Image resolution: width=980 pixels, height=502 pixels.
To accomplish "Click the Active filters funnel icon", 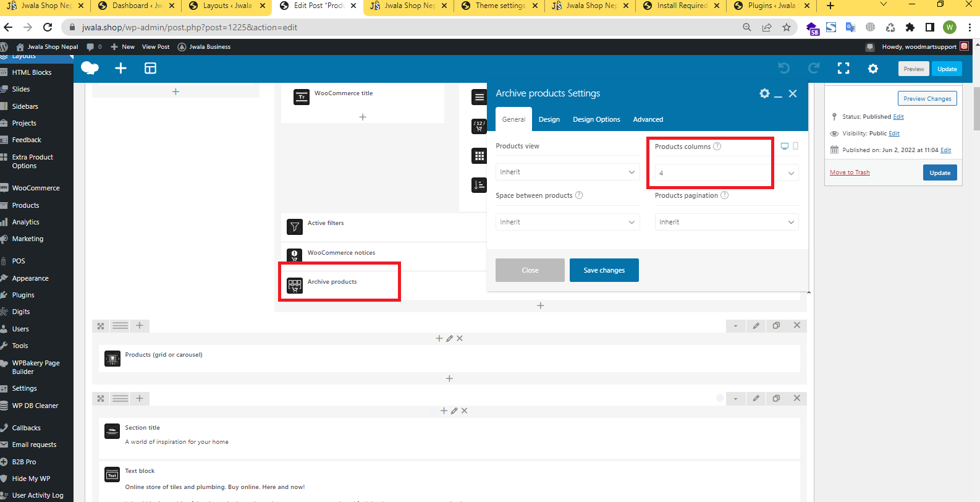I will click(295, 227).
